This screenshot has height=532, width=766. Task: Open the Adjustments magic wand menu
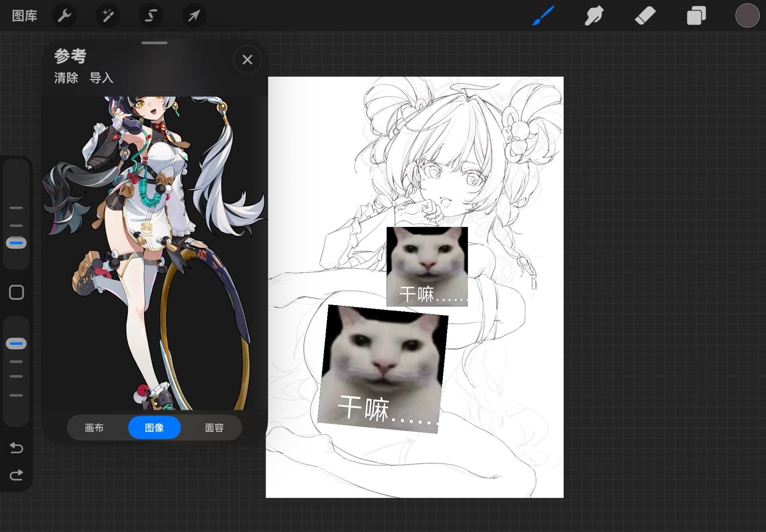(108, 16)
